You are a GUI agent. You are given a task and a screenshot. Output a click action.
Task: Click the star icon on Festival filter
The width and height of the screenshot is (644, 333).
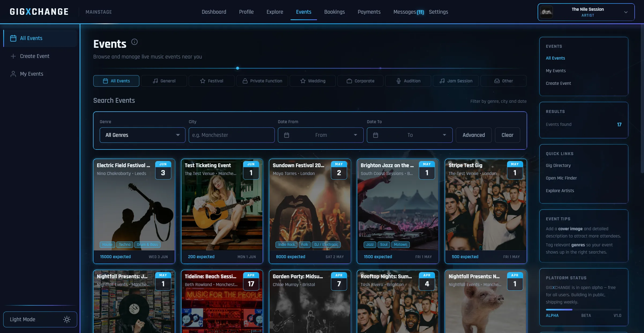[203, 81]
